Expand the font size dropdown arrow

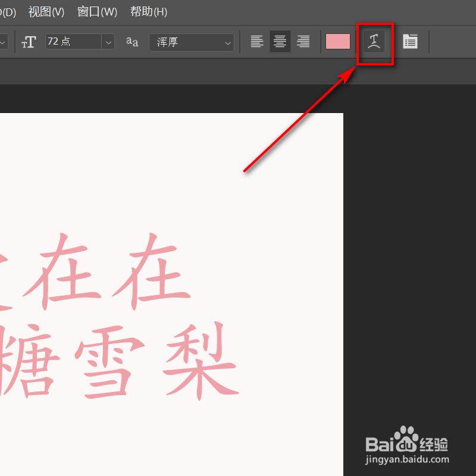[x=108, y=42]
